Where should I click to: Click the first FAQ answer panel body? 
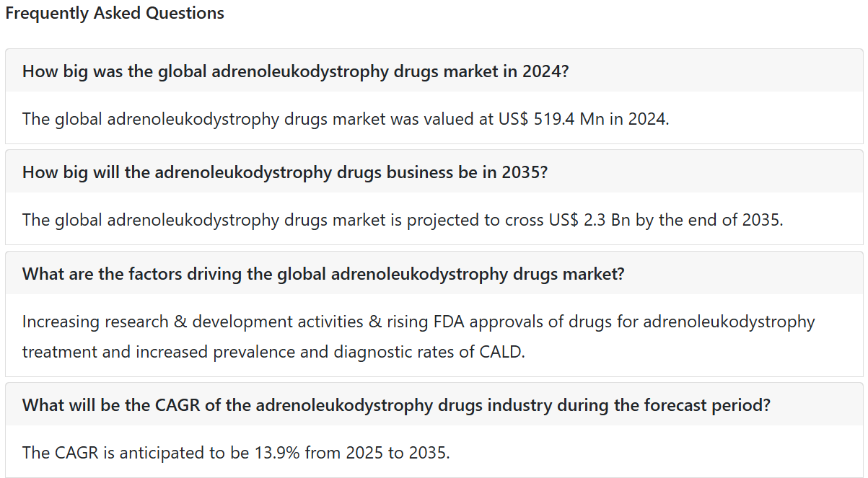tap(434, 118)
